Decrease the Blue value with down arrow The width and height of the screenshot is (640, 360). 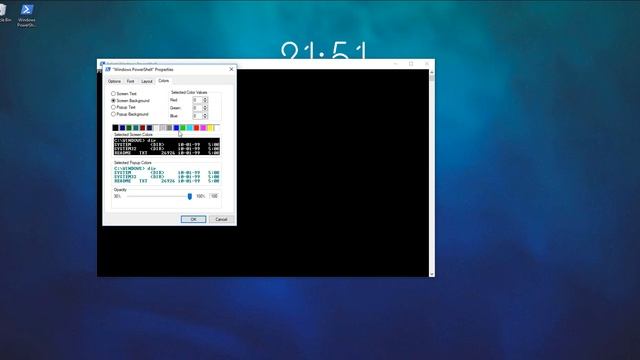click(205, 118)
